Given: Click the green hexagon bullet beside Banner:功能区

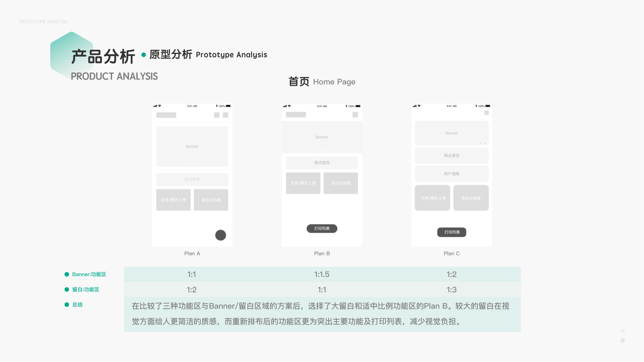Looking at the screenshot, I should (67, 274).
